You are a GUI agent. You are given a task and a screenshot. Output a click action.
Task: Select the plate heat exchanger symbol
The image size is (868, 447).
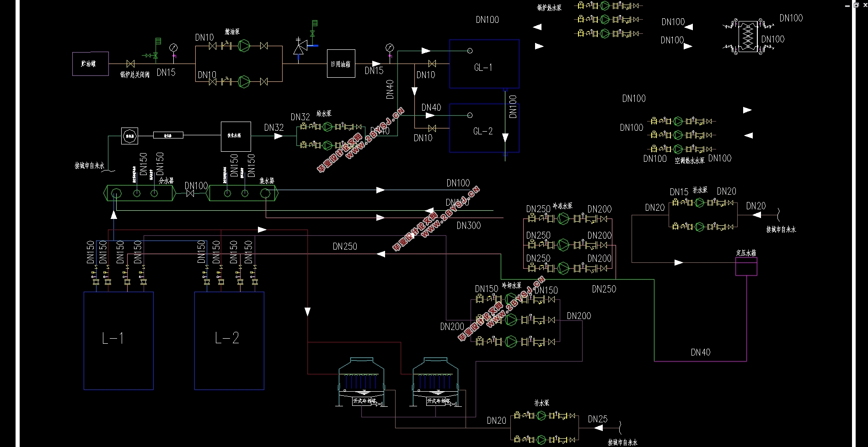click(x=748, y=36)
